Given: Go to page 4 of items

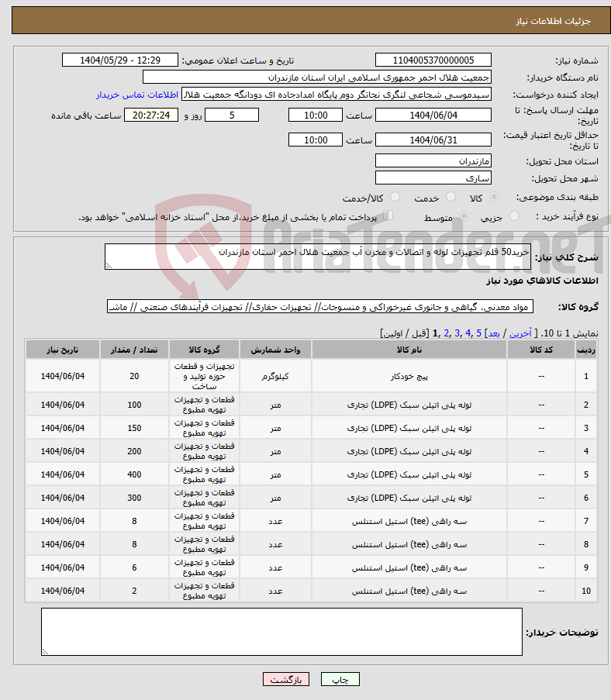Looking at the screenshot, I should tap(468, 333).
